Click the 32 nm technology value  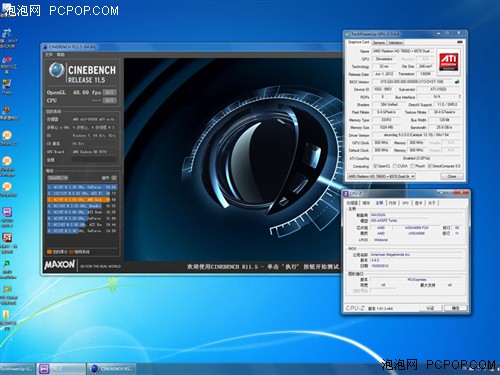pyautogui.click(x=384, y=66)
